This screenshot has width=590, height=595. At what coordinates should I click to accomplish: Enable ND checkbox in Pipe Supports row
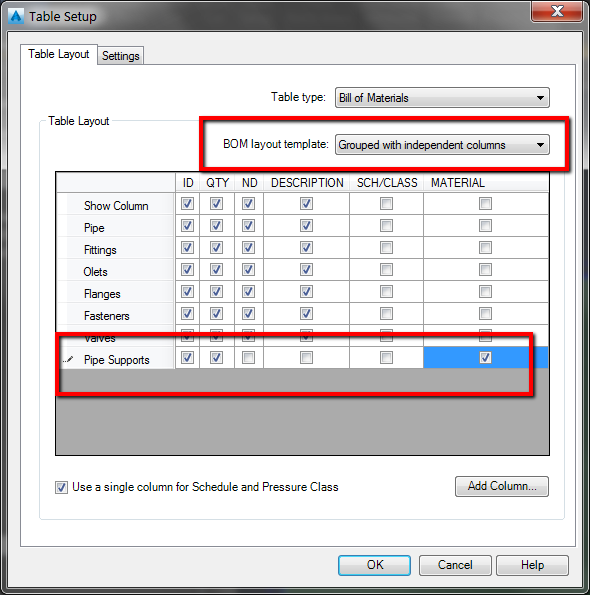tap(249, 357)
